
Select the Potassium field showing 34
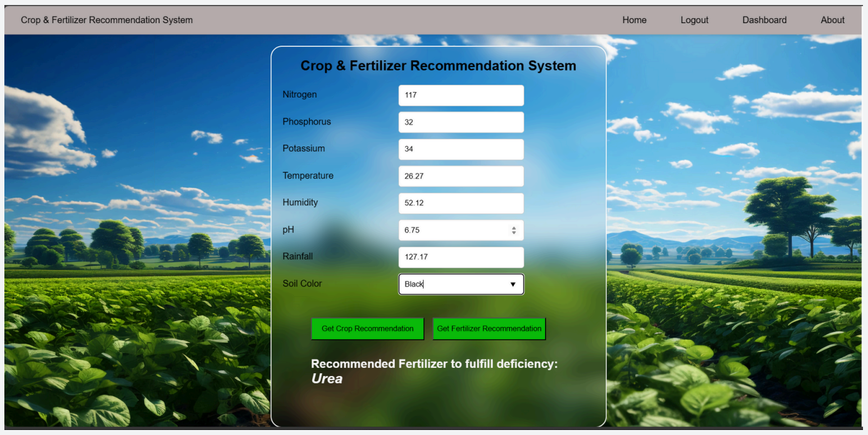click(461, 149)
